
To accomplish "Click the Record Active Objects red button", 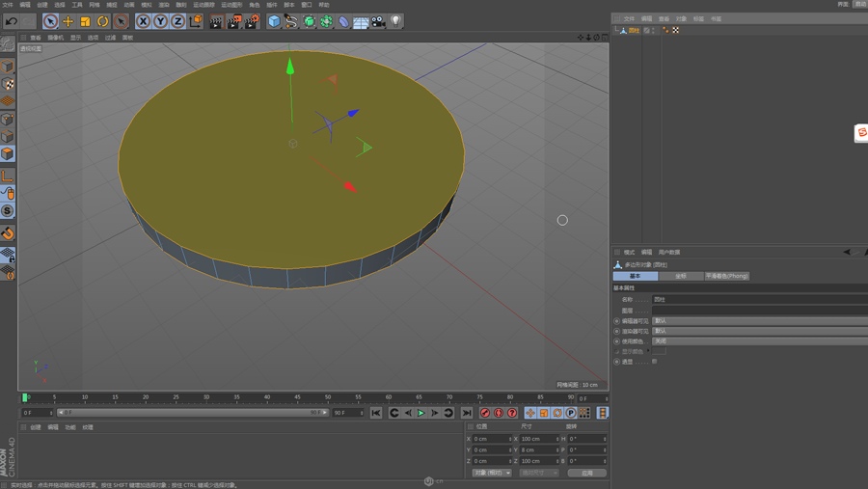I will (x=485, y=413).
